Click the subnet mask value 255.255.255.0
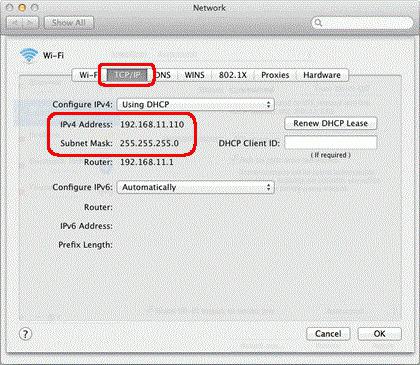 coord(149,143)
